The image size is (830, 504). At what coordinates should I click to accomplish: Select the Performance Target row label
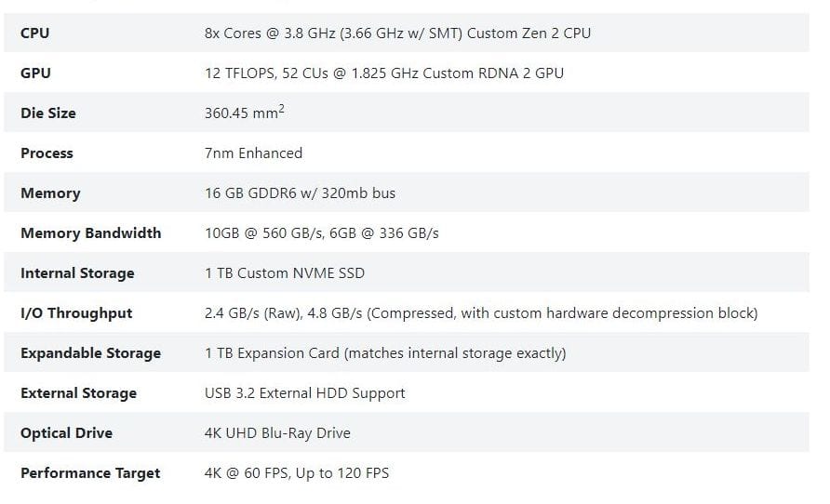coord(90,473)
